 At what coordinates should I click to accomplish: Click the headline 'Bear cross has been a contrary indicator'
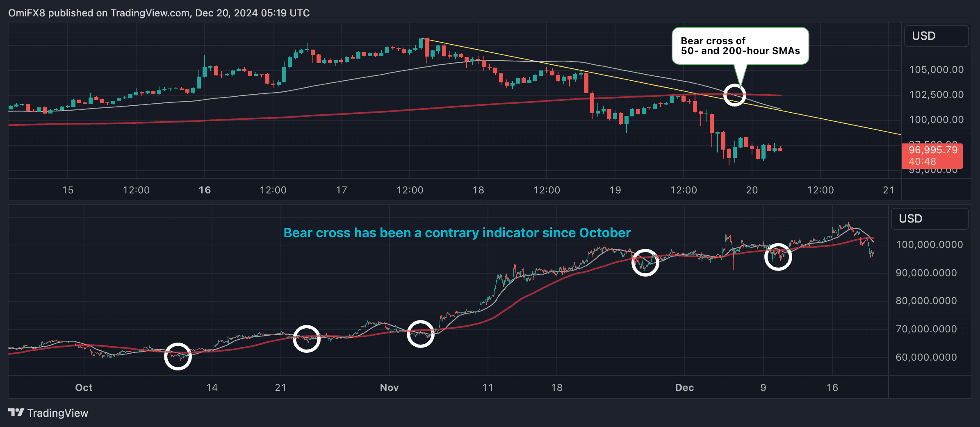pyautogui.click(x=457, y=233)
